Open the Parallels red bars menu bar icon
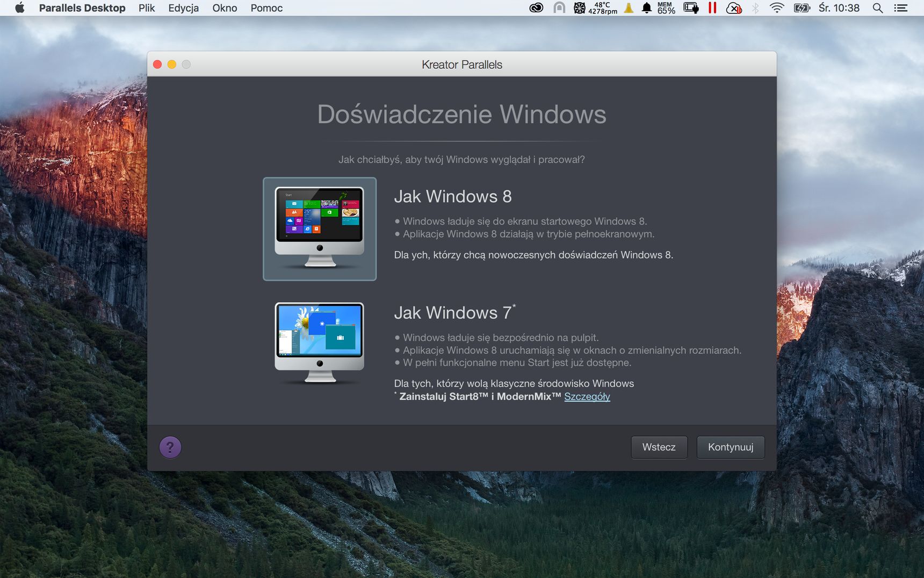Viewport: 924px width, 578px height. click(712, 8)
